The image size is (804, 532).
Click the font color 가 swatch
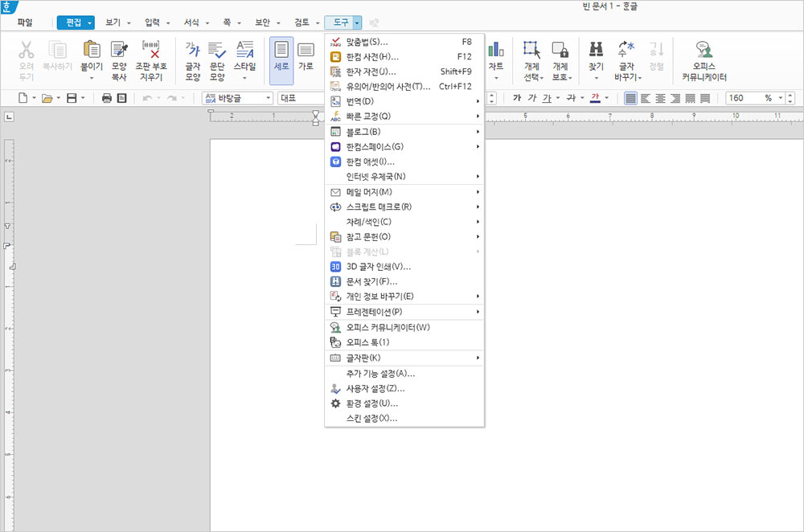(x=595, y=98)
